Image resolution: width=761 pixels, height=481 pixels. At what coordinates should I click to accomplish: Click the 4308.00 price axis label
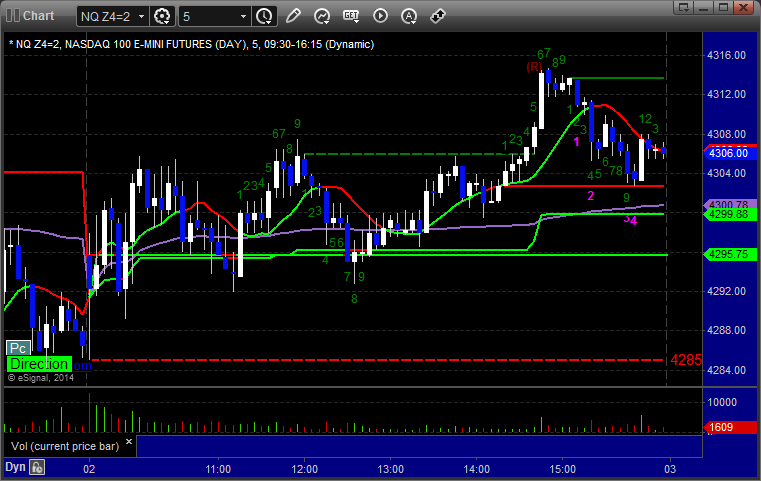727,134
